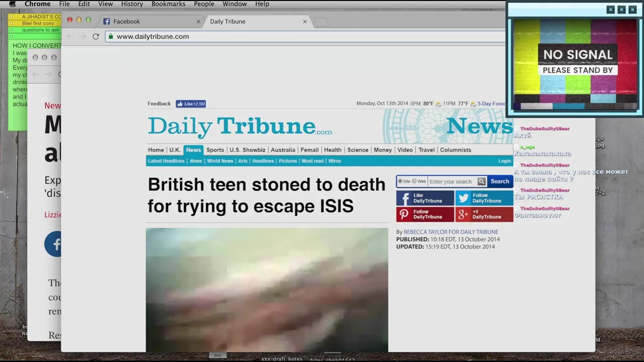Open the Help menu
Screen dimensions: 644x362
click(262, 4)
